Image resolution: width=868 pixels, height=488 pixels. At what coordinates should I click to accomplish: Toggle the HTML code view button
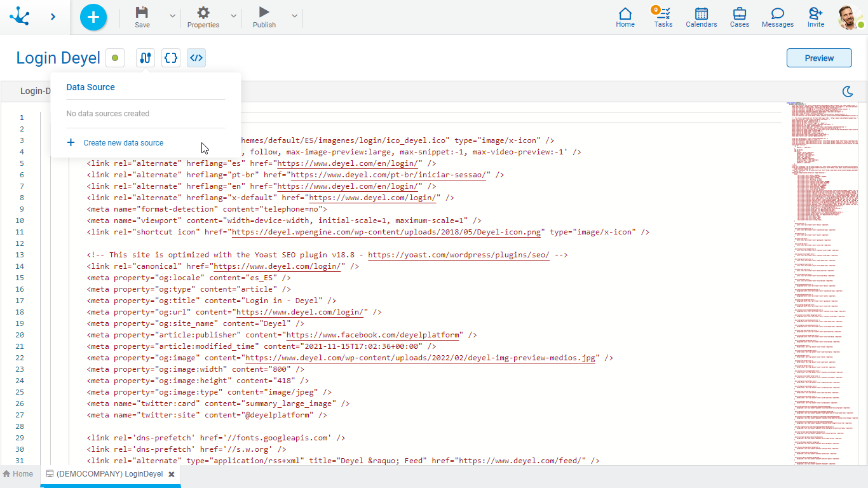click(x=196, y=58)
